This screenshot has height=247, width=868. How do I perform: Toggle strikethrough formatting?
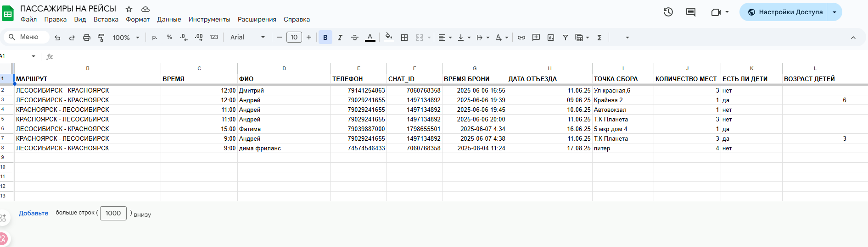[355, 38]
